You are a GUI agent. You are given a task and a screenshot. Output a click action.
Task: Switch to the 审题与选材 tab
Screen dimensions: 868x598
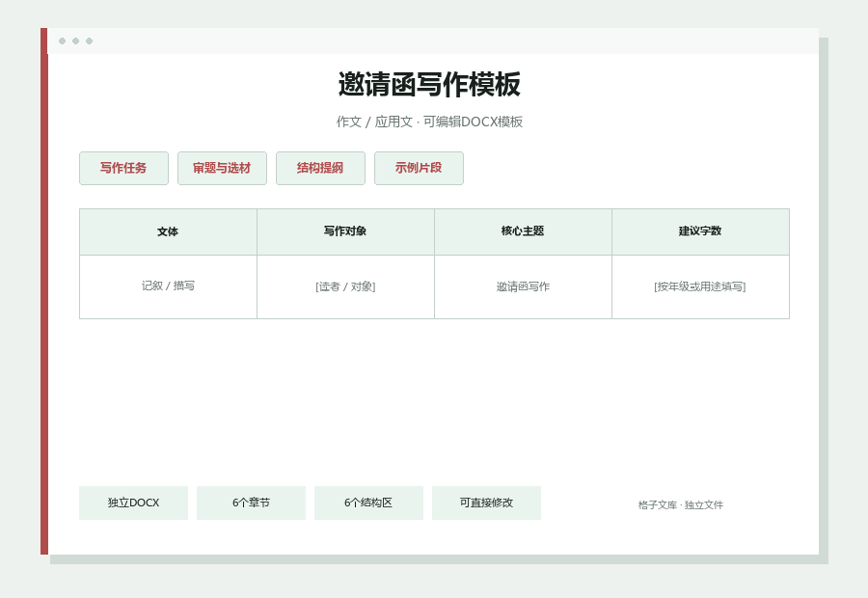[222, 169]
